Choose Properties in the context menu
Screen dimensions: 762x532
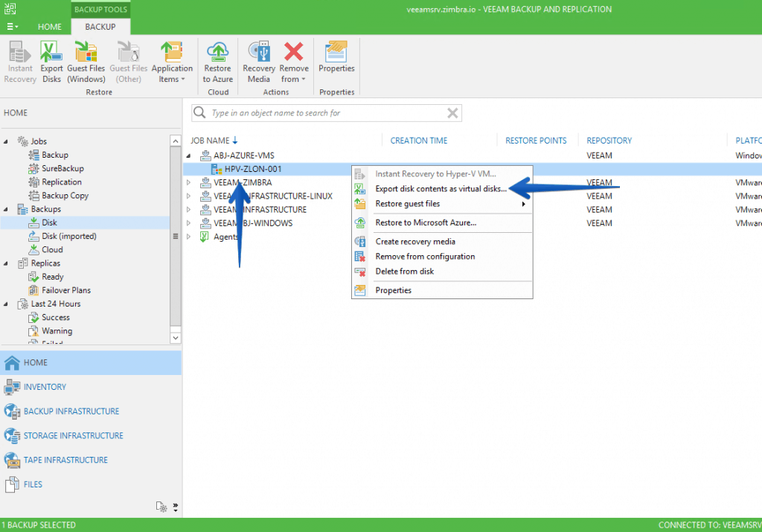click(x=393, y=290)
